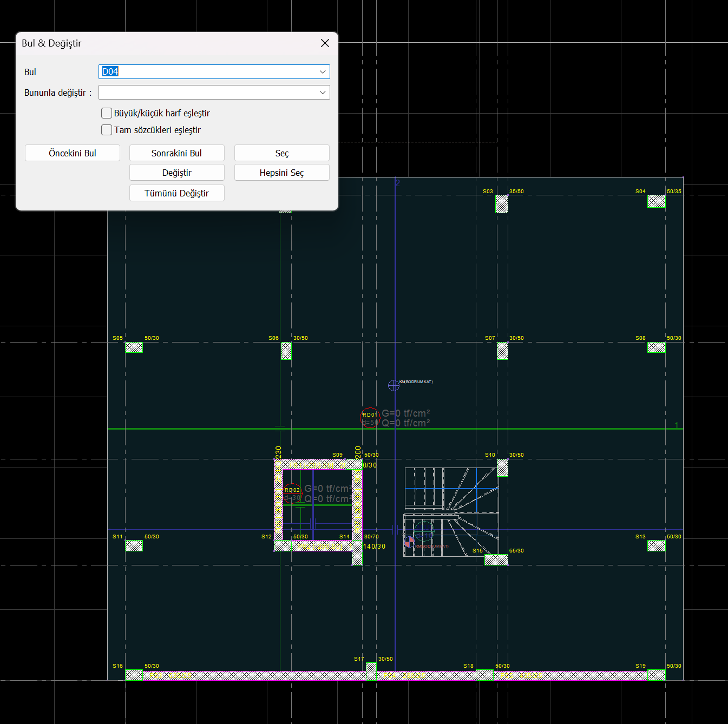The image size is (728, 724).
Task: Click the Değiştir button
Action: [176, 173]
